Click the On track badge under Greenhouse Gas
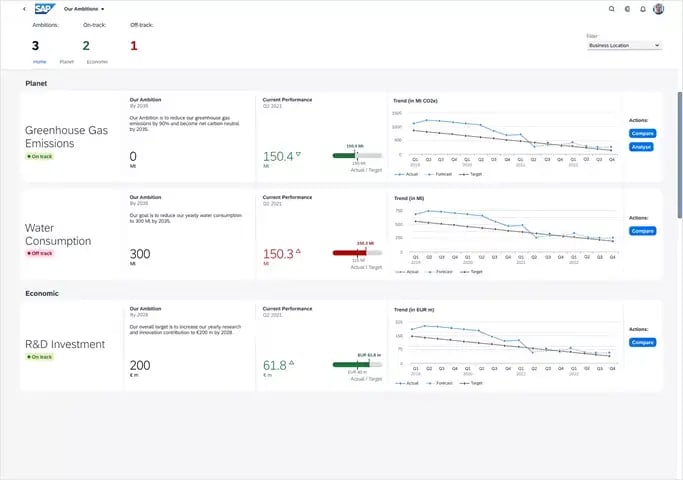 pyautogui.click(x=40, y=156)
